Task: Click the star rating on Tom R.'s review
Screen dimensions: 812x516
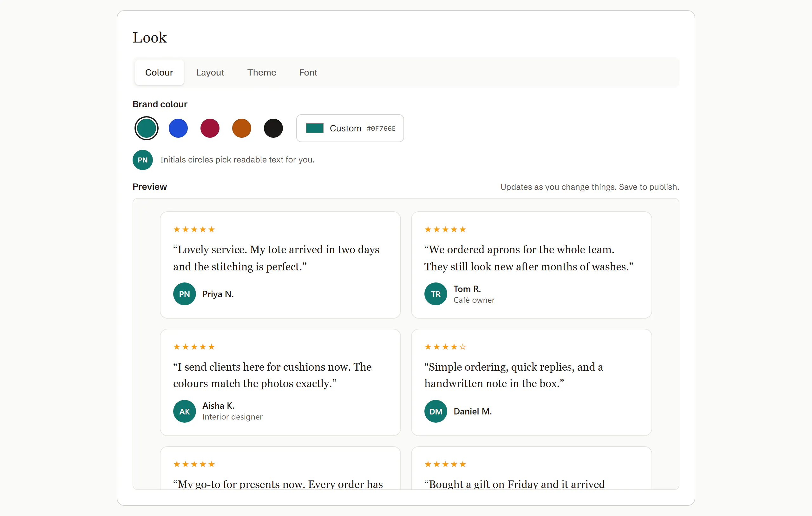Action: pos(445,229)
